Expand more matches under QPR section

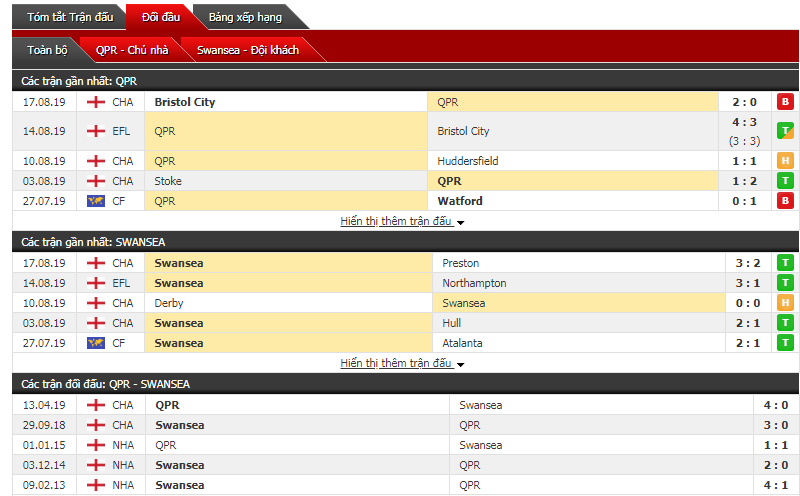[402, 221]
